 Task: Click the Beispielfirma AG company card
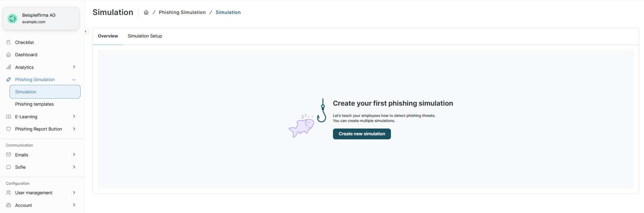41,18
